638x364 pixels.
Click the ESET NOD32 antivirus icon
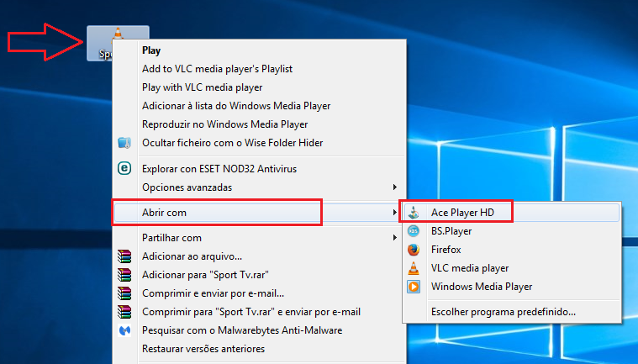pyautogui.click(x=124, y=168)
